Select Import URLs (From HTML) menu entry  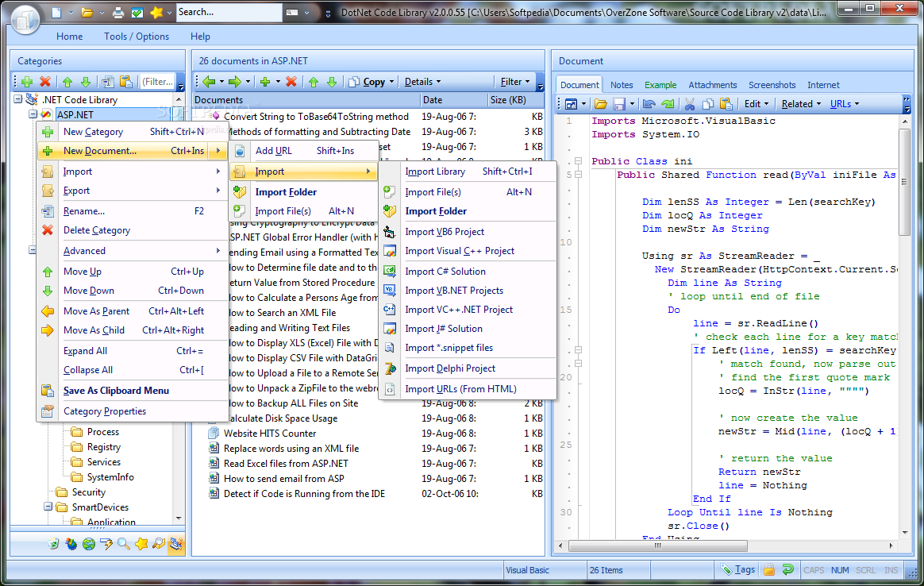point(468,389)
